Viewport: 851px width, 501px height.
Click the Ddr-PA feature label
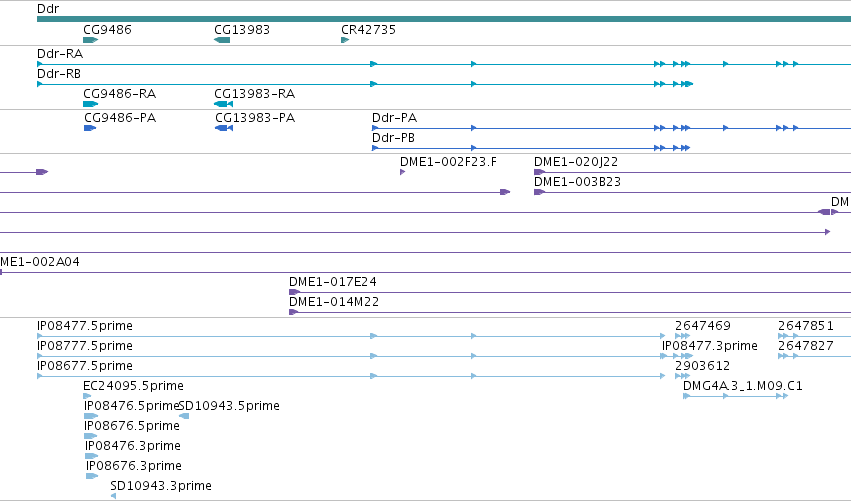click(395, 118)
